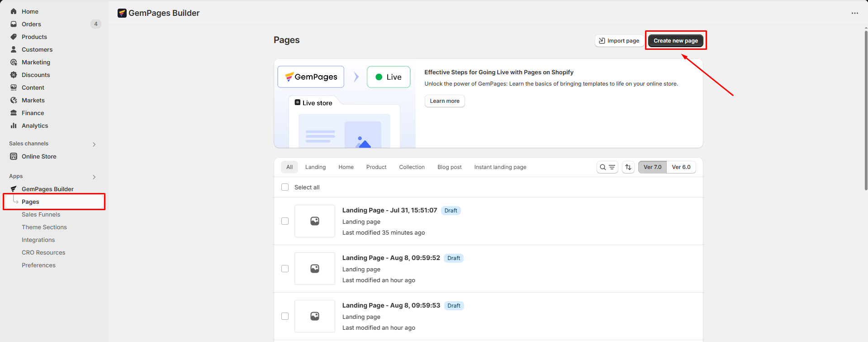Viewport: 868px width, 342px height.
Task: Click the Analytics bar chart icon
Action: 14,125
